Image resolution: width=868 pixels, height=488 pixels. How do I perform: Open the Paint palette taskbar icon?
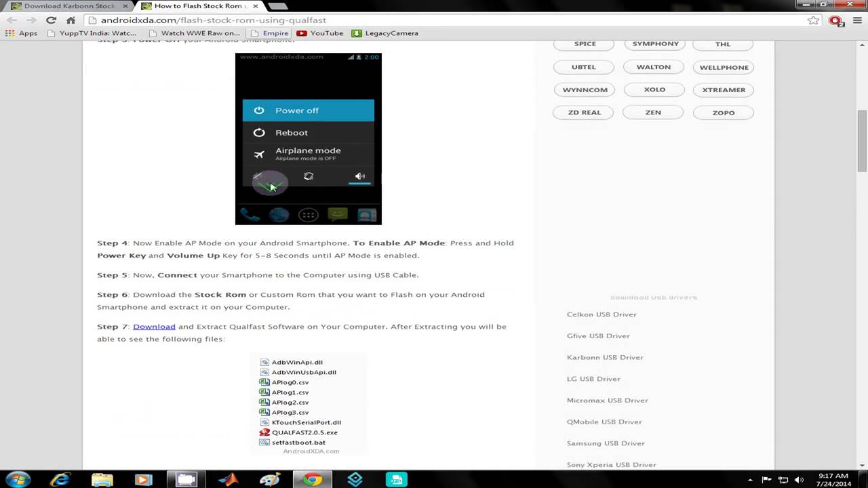(x=270, y=479)
